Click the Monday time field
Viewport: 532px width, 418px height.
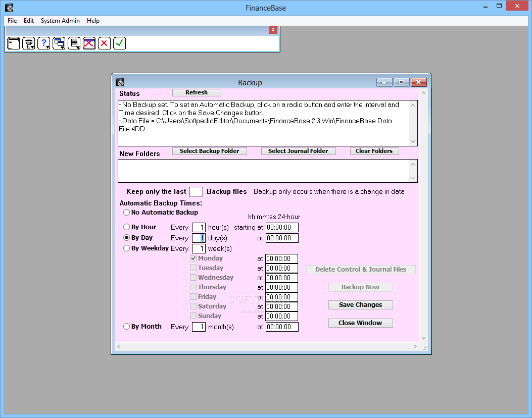tap(281, 258)
